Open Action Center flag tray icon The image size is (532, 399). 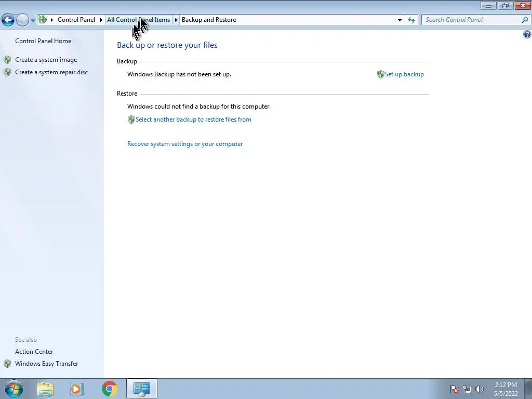(455, 389)
